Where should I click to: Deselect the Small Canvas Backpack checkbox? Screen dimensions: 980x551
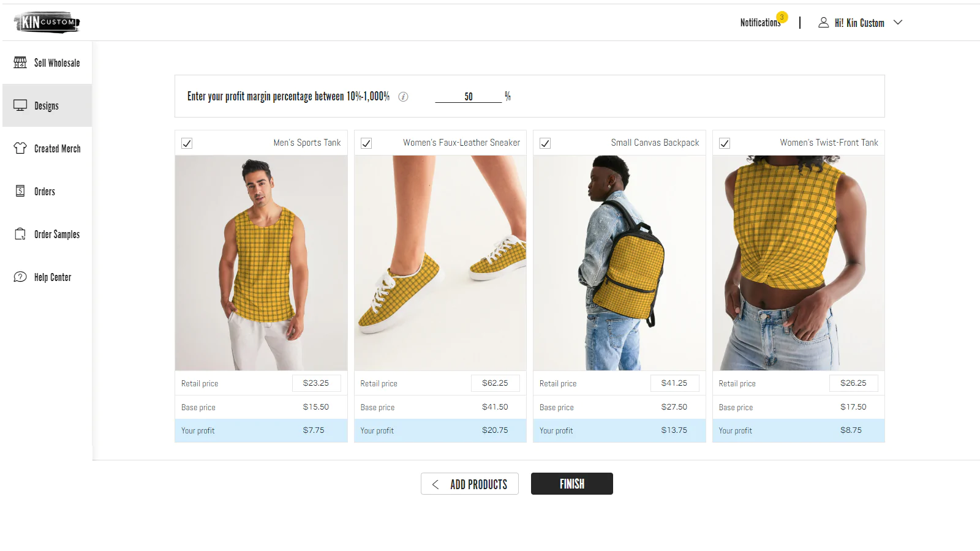pos(545,143)
